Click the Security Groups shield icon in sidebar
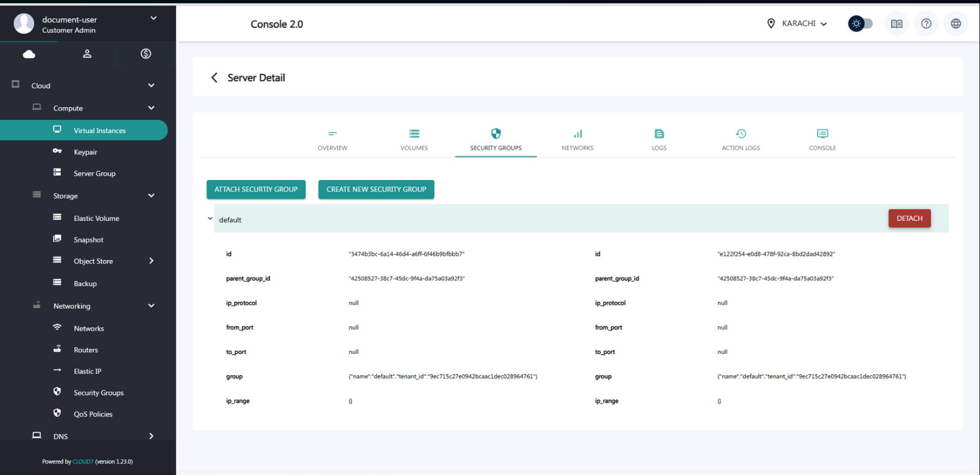Viewport: 980px width, 475px height. coord(57,392)
